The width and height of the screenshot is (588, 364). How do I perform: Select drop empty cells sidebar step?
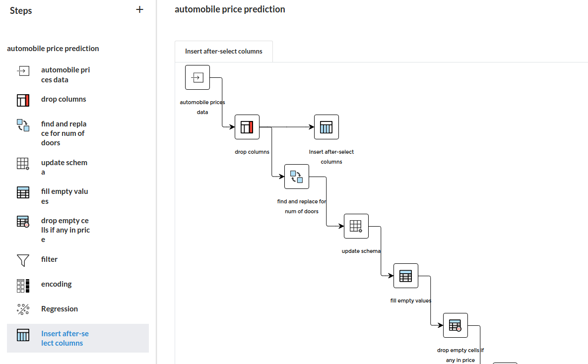tap(65, 230)
